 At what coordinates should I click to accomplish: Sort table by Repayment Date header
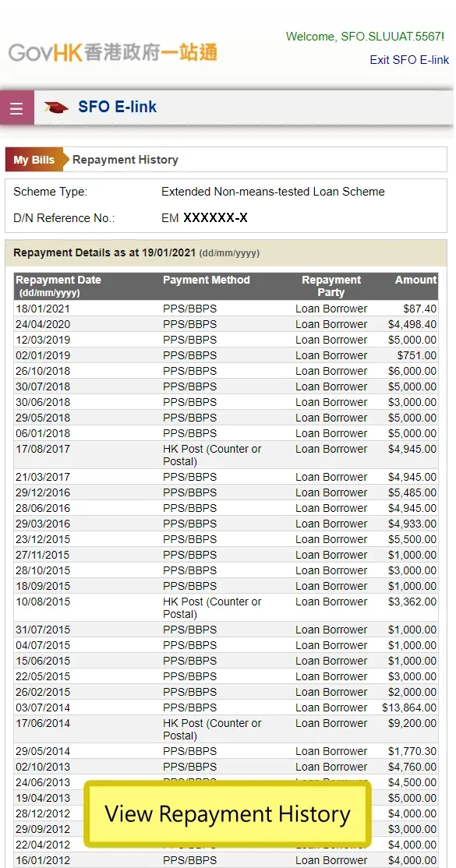[x=58, y=280]
